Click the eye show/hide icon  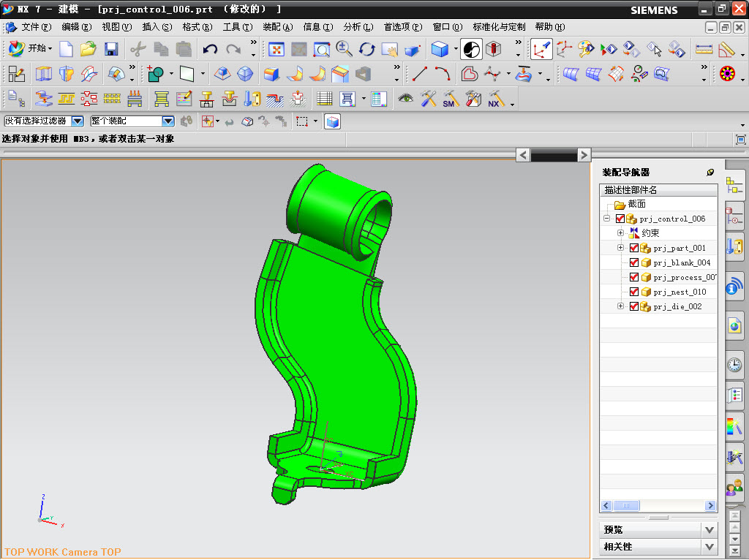point(405,99)
